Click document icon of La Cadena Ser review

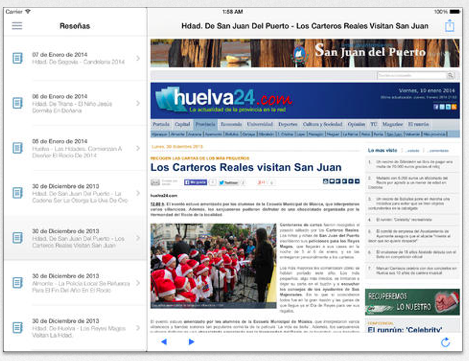[x=18, y=193]
